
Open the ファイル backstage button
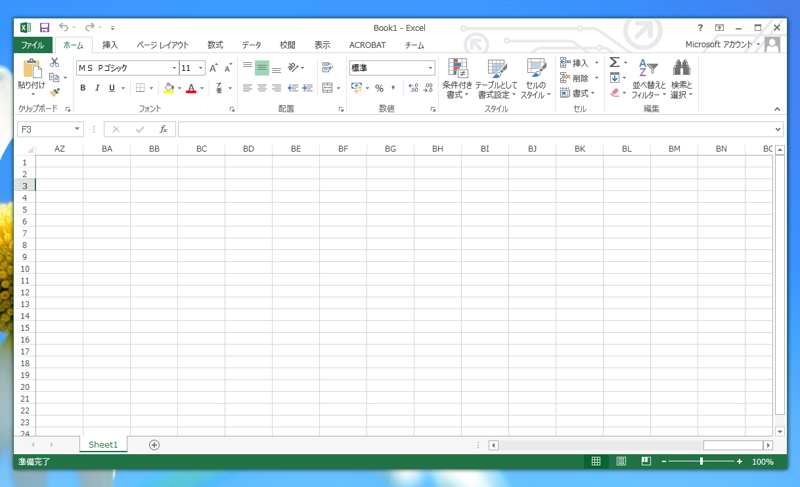[x=33, y=45]
